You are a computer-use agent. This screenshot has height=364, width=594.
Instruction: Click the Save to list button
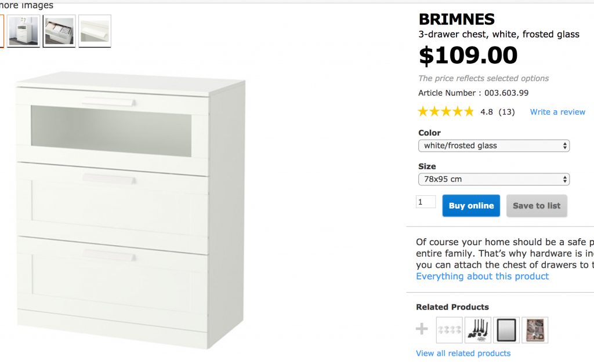point(537,206)
